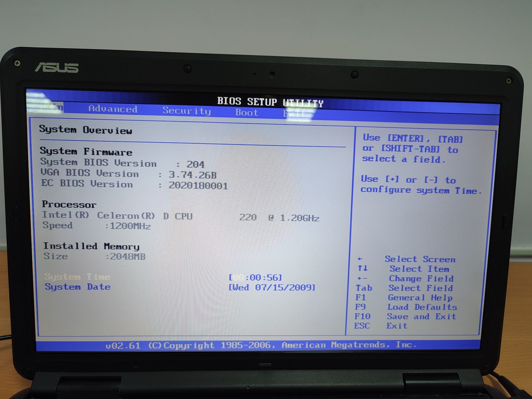Click the Intel Celeron D CPU line
This screenshot has height=399, width=532.
point(181,217)
